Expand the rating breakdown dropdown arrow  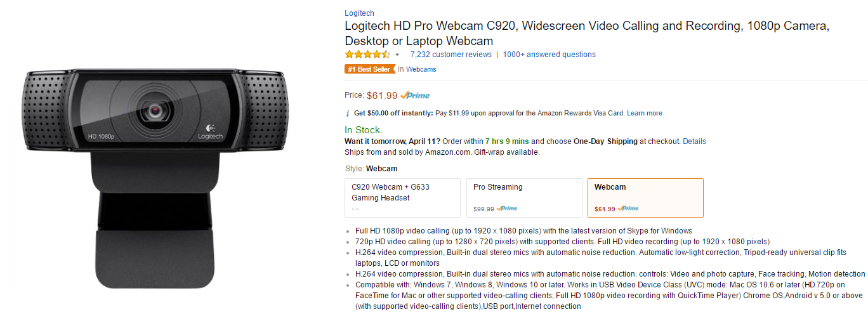coord(397,55)
